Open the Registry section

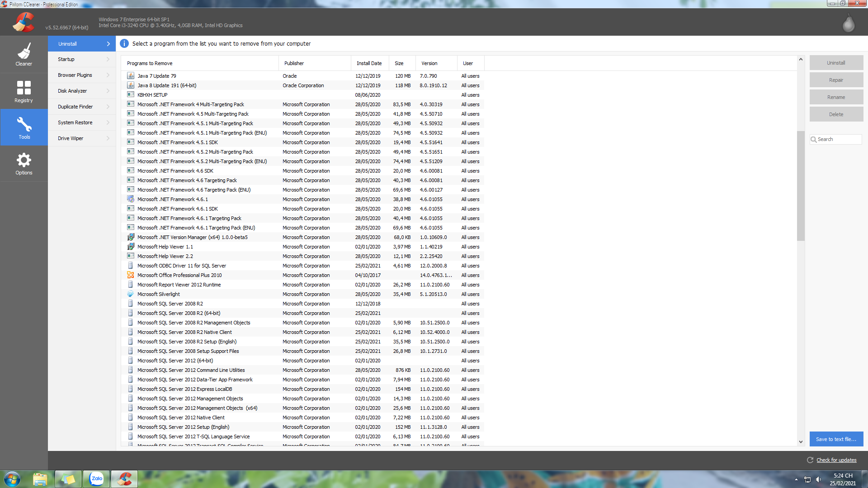pos(24,91)
